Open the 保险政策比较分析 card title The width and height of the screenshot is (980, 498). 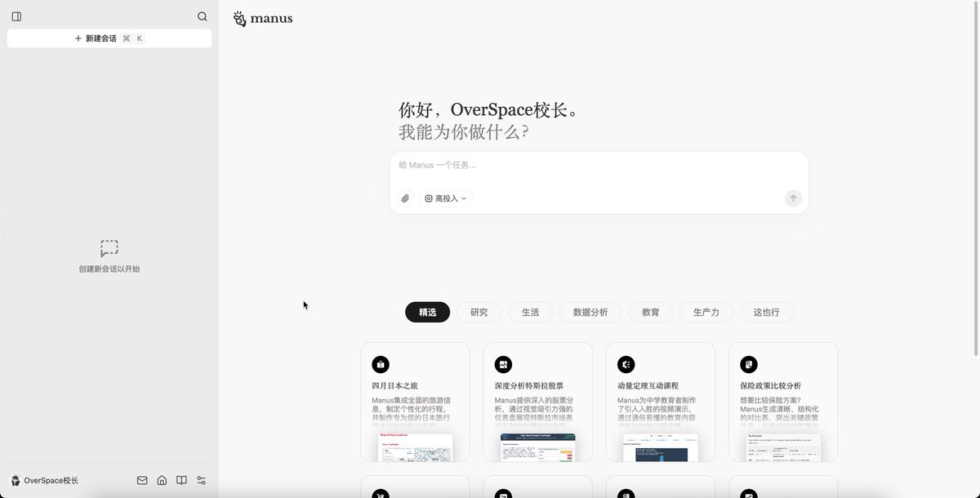pyautogui.click(x=770, y=385)
